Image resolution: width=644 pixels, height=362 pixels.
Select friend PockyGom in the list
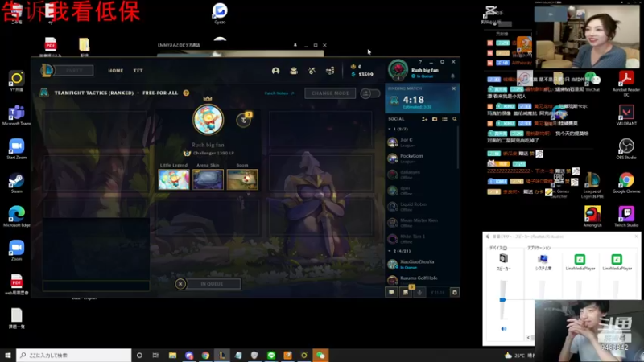(x=422, y=158)
